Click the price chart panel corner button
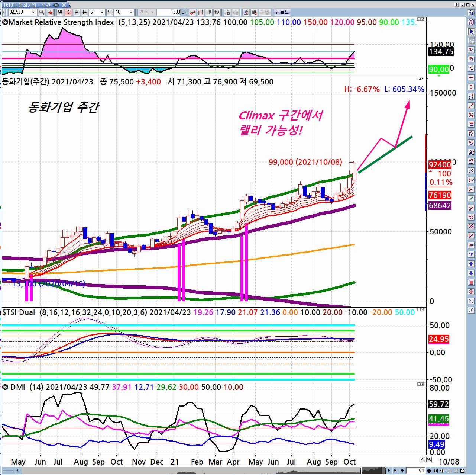The image size is (476, 475). pyautogui.click(x=421, y=78)
